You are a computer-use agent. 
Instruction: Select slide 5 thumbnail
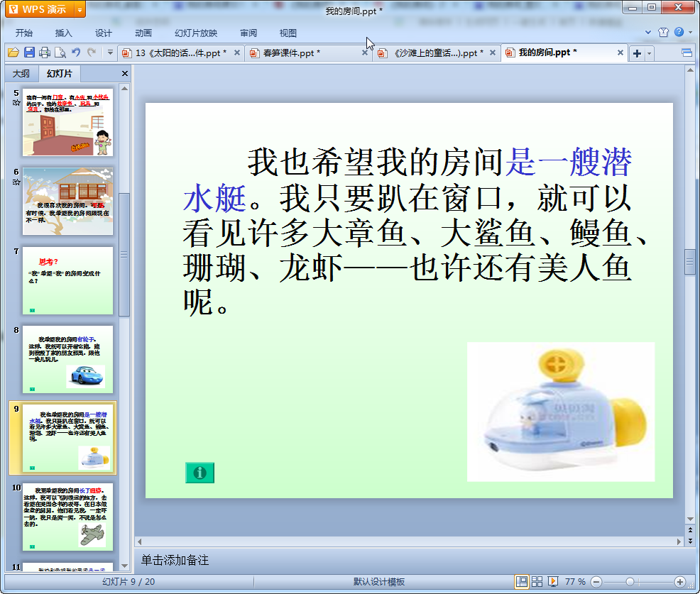pos(68,122)
